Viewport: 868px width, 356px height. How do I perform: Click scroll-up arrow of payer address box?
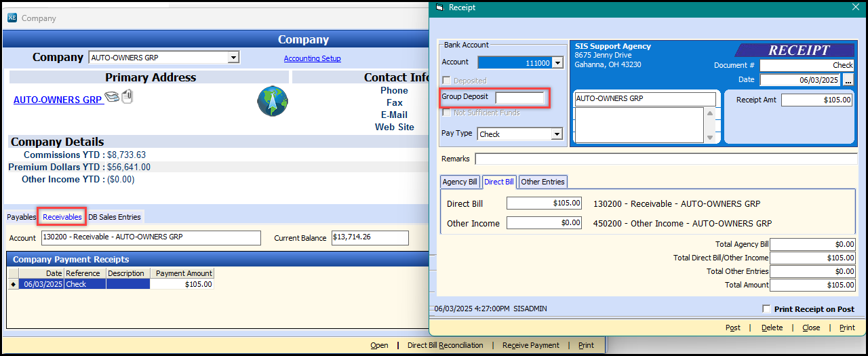(x=710, y=114)
